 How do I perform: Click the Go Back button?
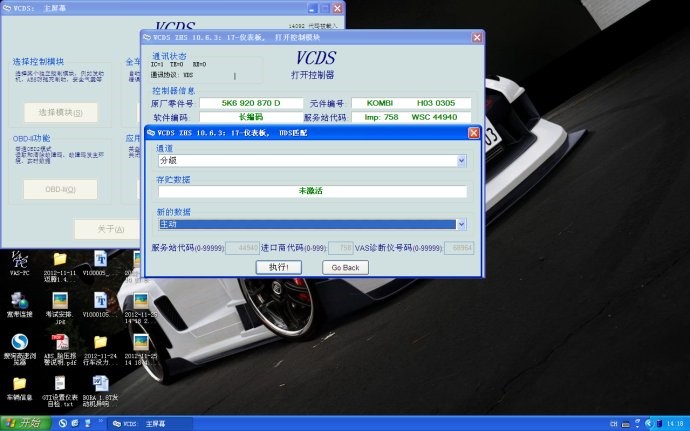[x=345, y=267]
